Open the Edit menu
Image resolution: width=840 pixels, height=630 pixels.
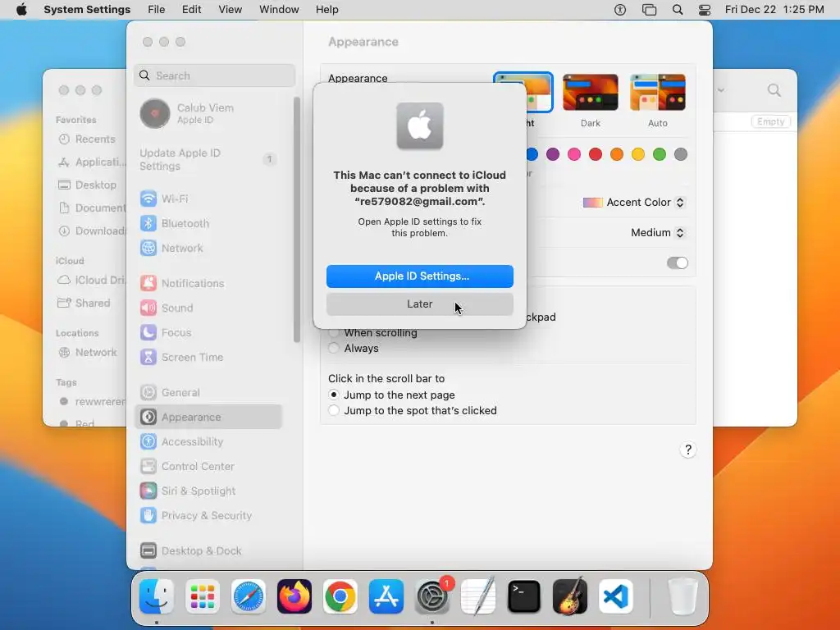(192, 10)
